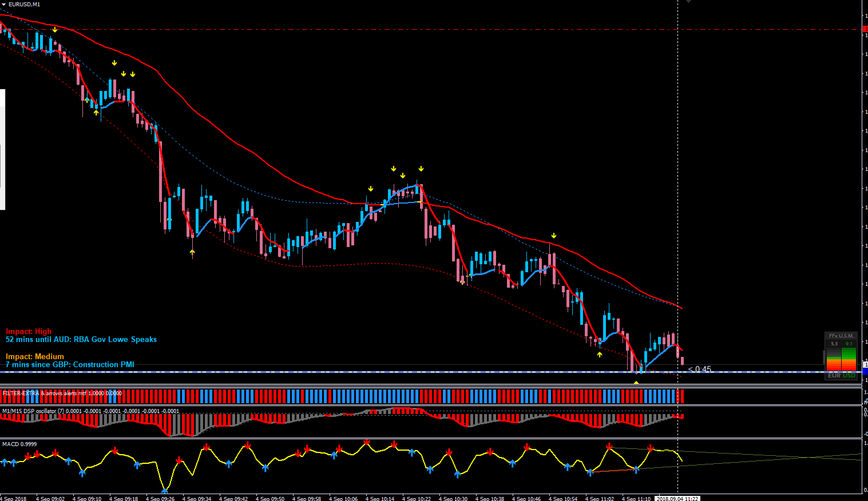Open the chart menu triangle beside EURUSD,M1
Screen dimensions: 868x501
point(4,5)
